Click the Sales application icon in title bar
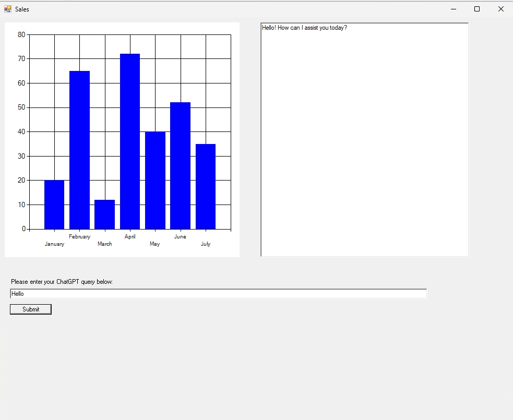513x420 pixels. point(8,9)
